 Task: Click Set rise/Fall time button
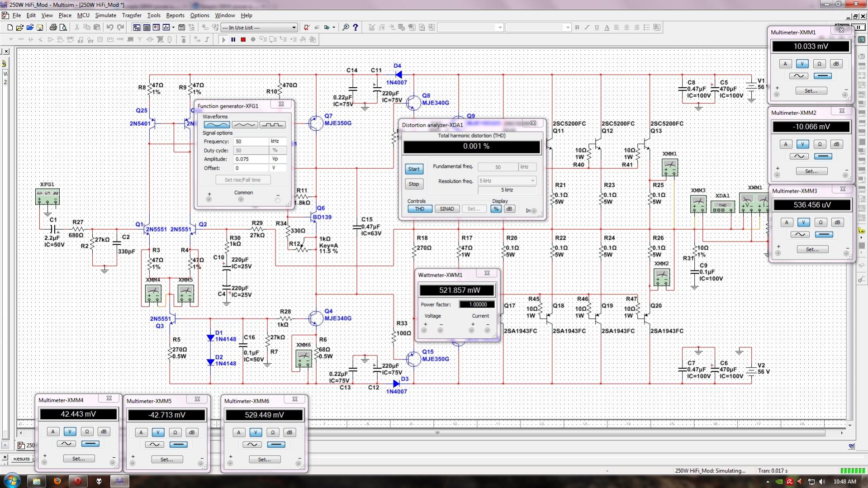click(242, 180)
